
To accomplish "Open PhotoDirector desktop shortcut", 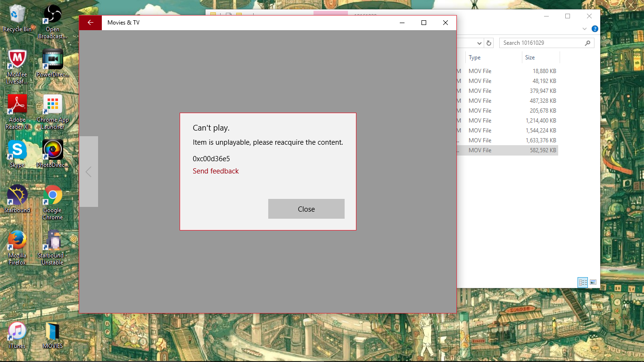I will click(x=52, y=154).
